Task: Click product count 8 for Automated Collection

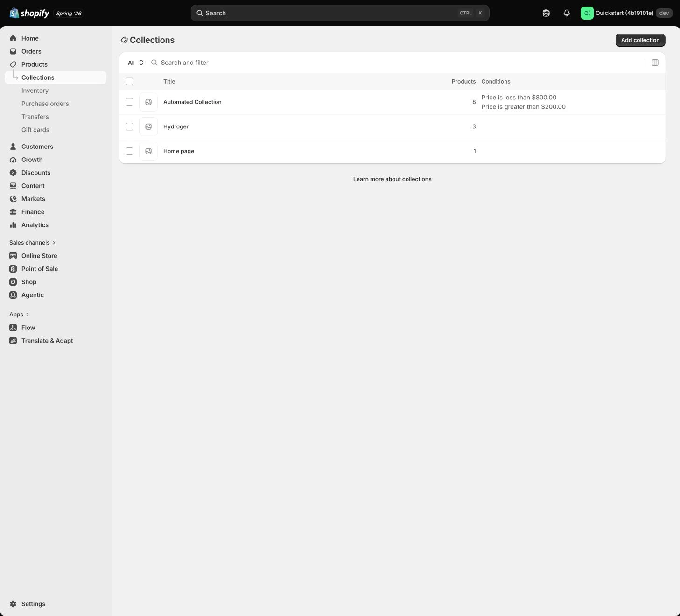Action: point(474,102)
